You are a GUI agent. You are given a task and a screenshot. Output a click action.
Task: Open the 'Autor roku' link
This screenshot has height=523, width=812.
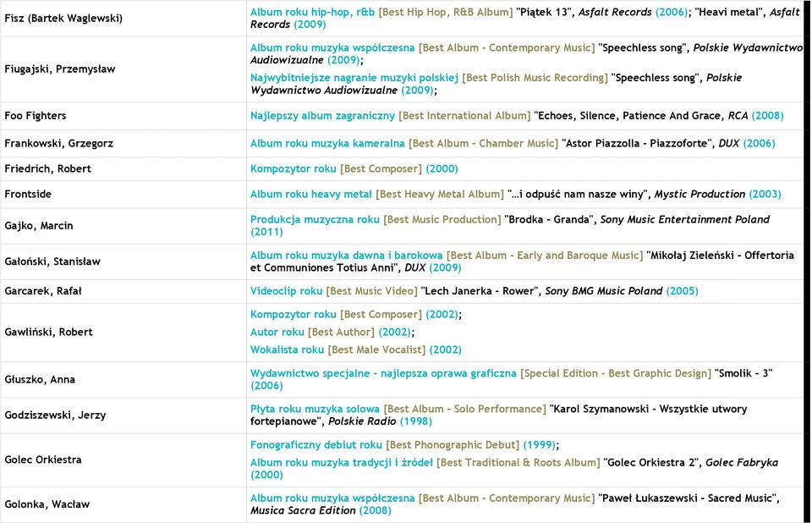point(277,332)
